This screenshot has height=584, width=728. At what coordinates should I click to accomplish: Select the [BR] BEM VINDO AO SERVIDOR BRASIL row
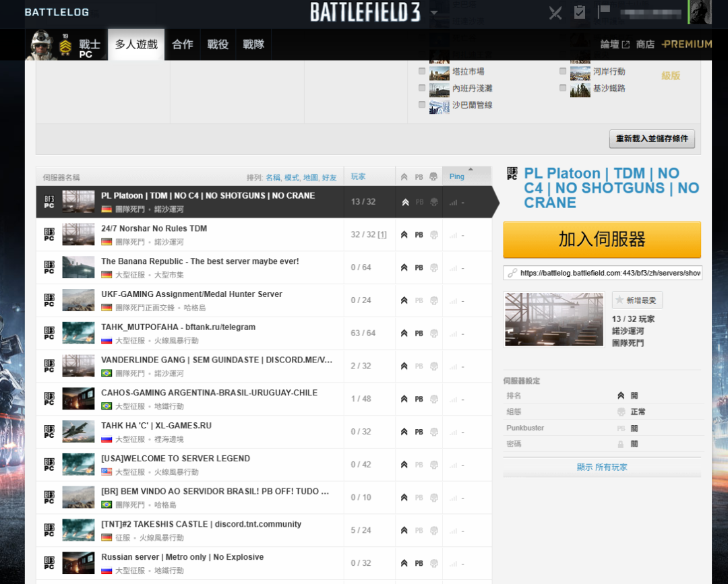click(x=264, y=498)
